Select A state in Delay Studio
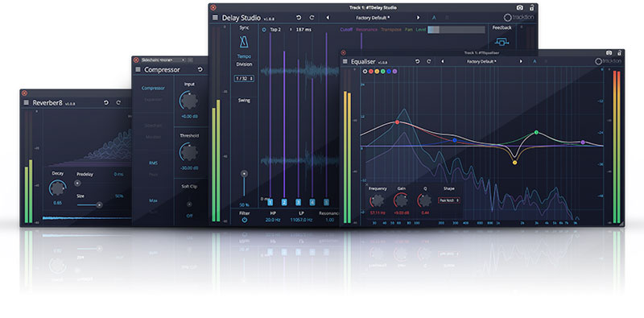Viewport: 644px width, 318px height. (x=434, y=18)
